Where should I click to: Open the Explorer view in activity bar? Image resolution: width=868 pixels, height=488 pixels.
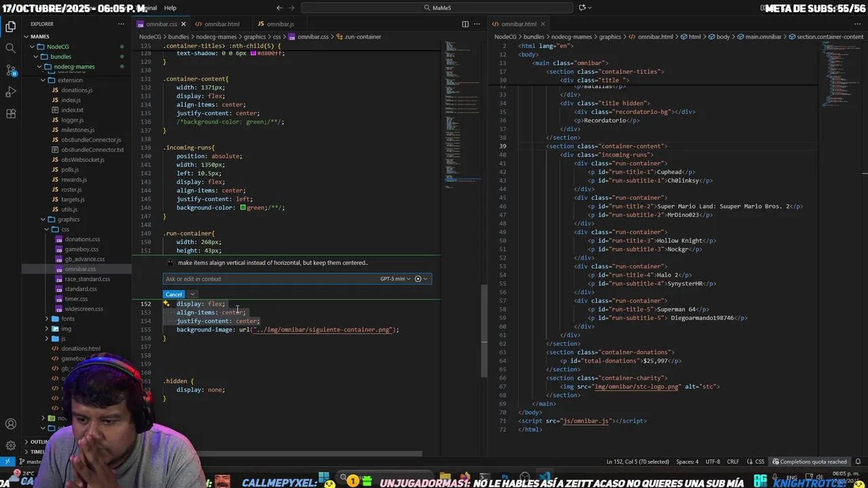point(11,27)
